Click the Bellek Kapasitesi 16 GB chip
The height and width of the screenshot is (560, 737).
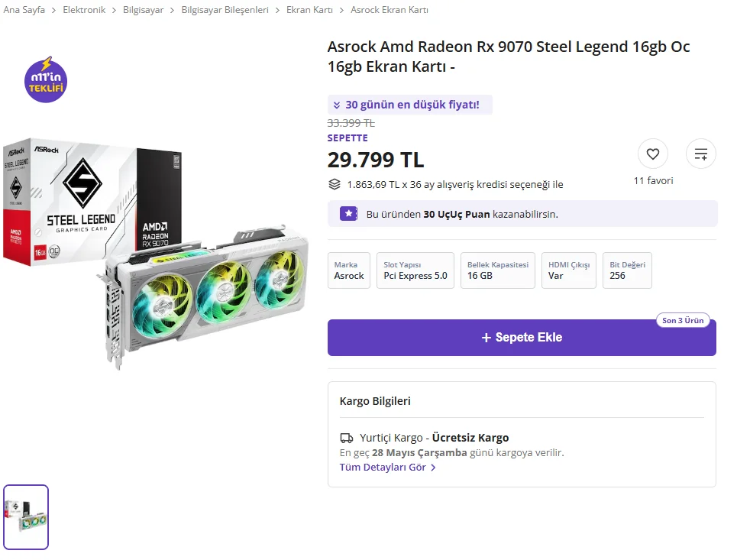pyautogui.click(x=497, y=270)
